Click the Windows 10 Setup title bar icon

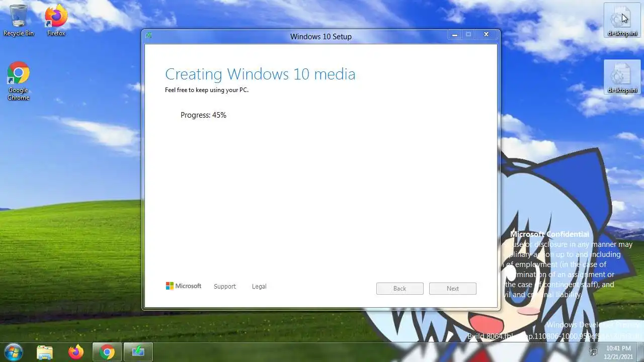pos(148,35)
